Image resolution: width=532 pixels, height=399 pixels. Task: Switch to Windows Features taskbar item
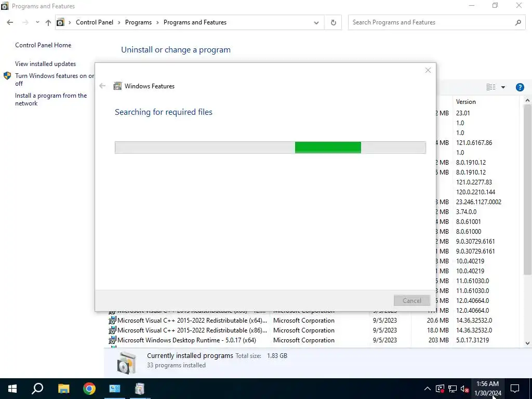[x=140, y=389]
